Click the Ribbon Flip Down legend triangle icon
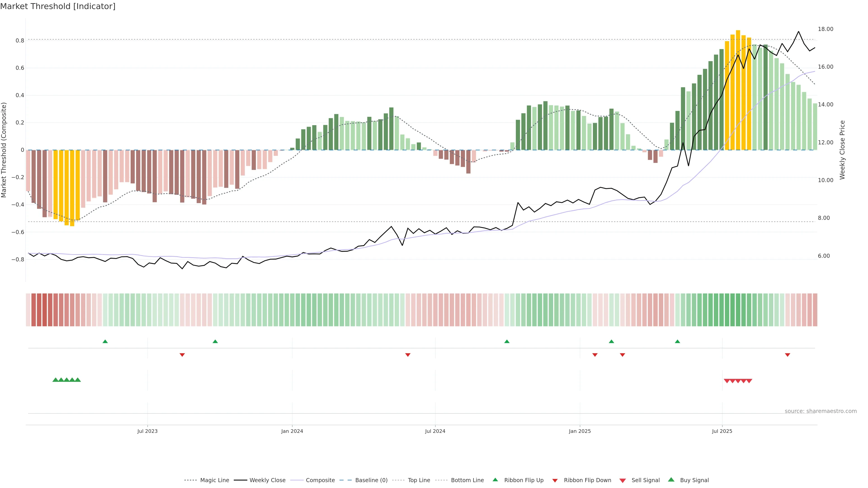Viewport: 868px width, 488px height. point(555,481)
